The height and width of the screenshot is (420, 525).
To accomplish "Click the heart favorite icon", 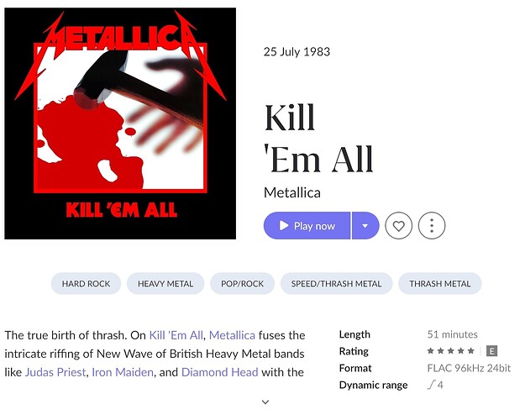I will click(x=399, y=226).
